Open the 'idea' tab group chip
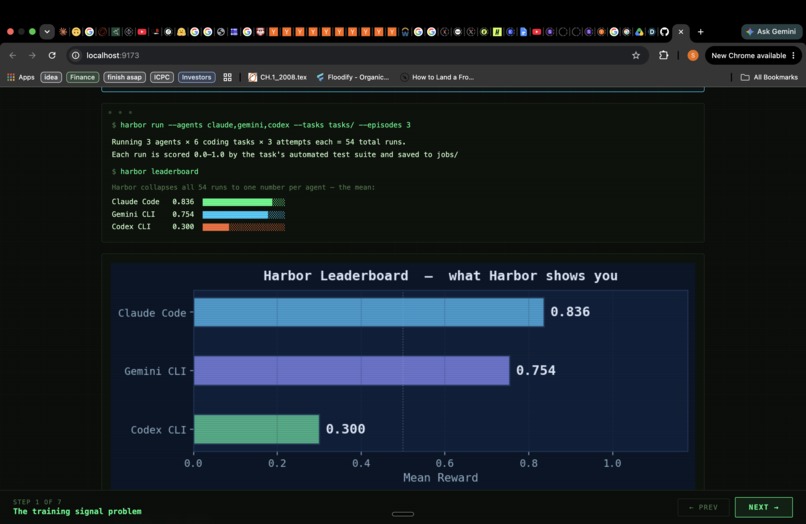The width and height of the screenshot is (806, 524). [51, 77]
